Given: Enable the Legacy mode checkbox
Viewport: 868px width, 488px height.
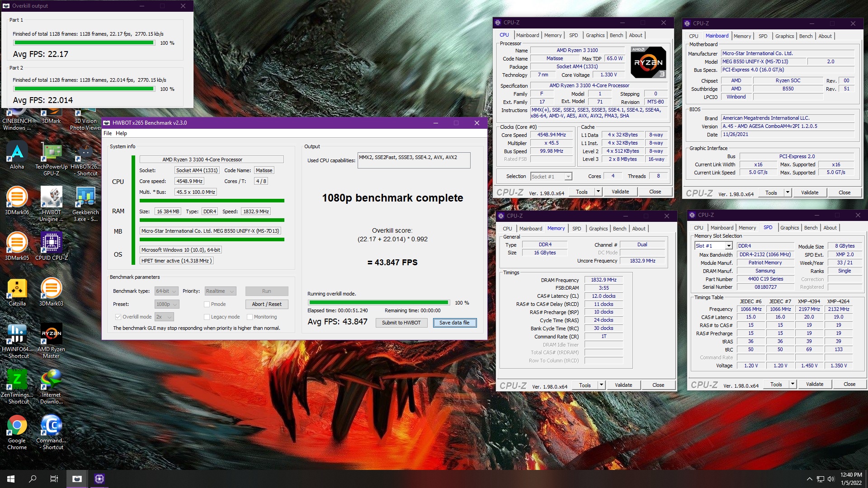Looking at the screenshot, I should coord(207,317).
